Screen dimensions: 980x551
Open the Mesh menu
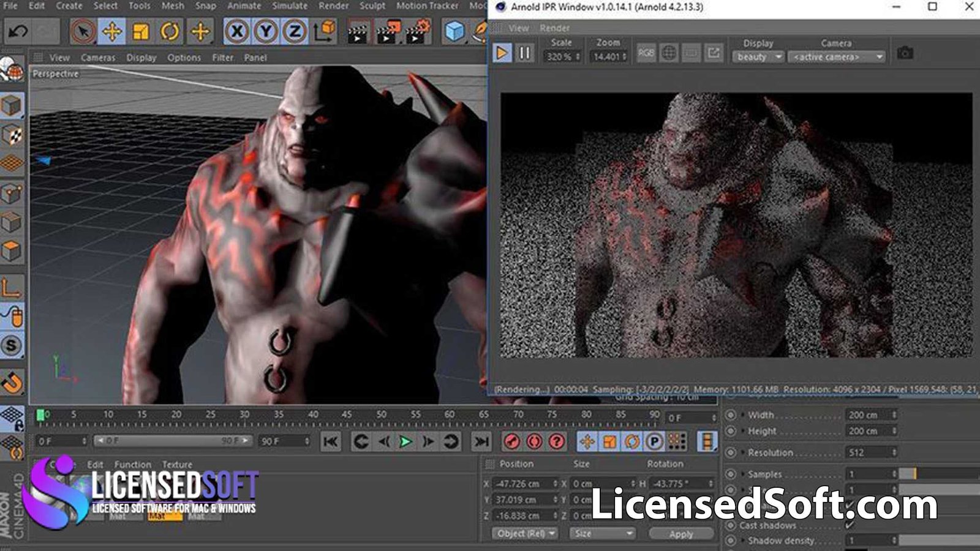point(173,6)
